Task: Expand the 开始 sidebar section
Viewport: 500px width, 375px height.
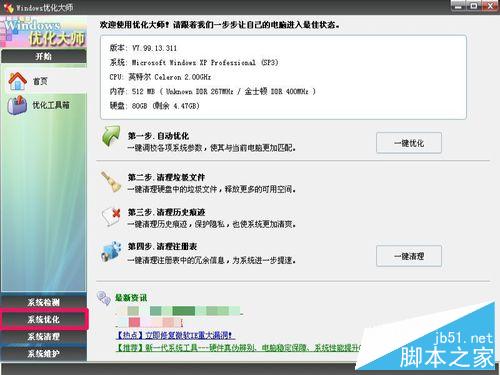Action: tap(44, 56)
